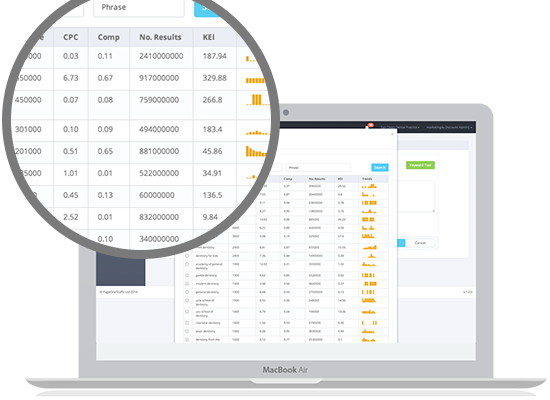Image resolution: width=550 pixels, height=400 pixels.
Task: Click the trend chart for ucla school of dentistry
Action: coord(369,300)
